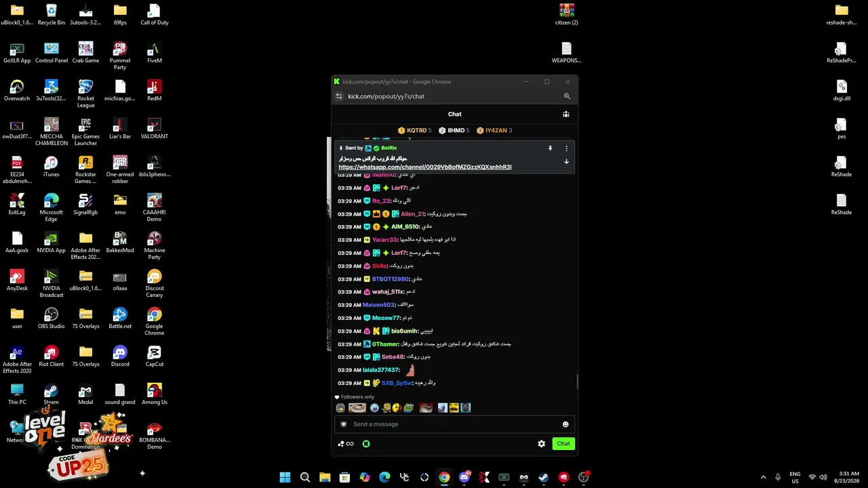Select dxgi.dll file on desktop
Screen dimensions: 868x488
click(x=842, y=90)
